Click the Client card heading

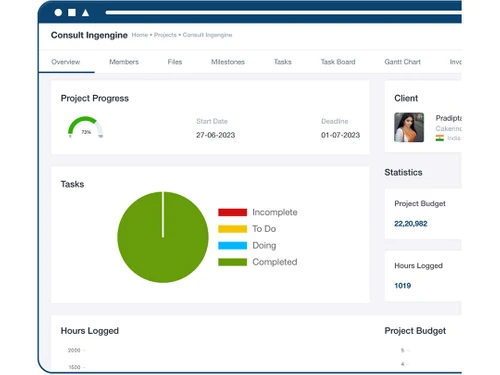406,98
